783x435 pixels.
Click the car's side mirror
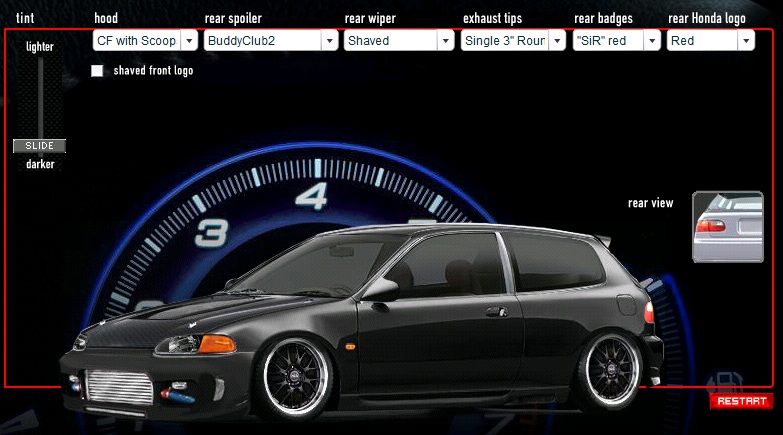click(379, 289)
